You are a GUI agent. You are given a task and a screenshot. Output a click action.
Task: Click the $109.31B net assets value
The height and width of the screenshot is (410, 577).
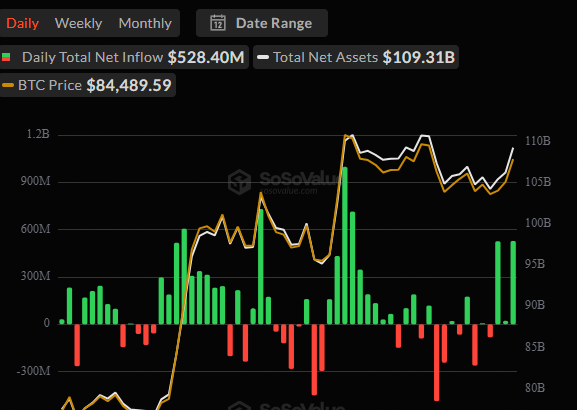coord(419,57)
